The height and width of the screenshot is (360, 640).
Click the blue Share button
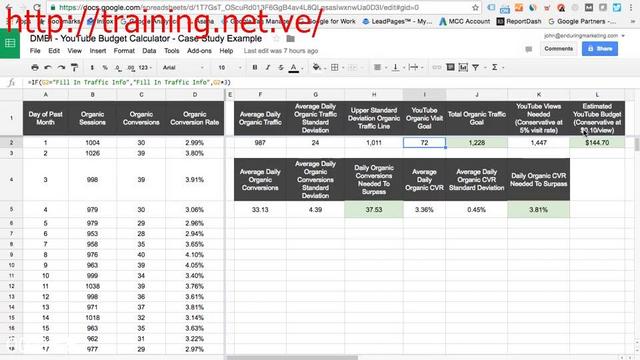pyautogui.click(x=600, y=49)
